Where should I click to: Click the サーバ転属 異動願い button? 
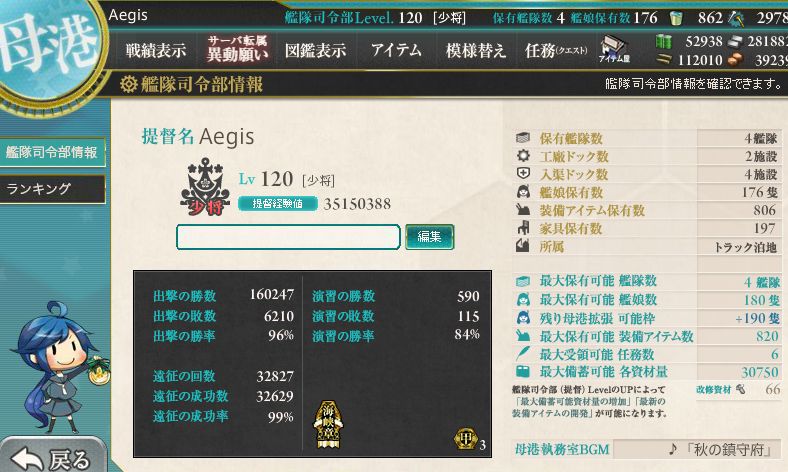[237, 49]
